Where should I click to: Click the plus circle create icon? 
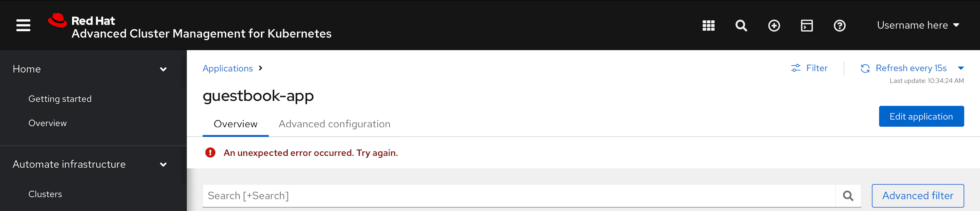774,26
